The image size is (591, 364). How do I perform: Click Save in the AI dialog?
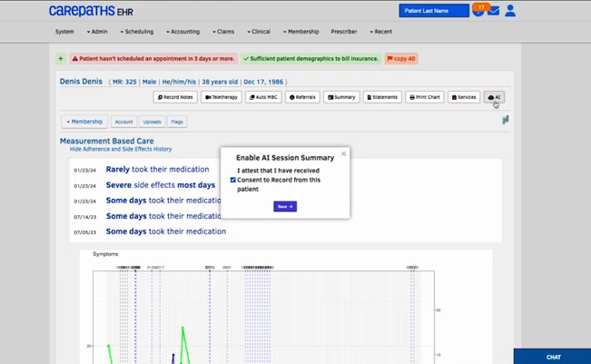285,206
